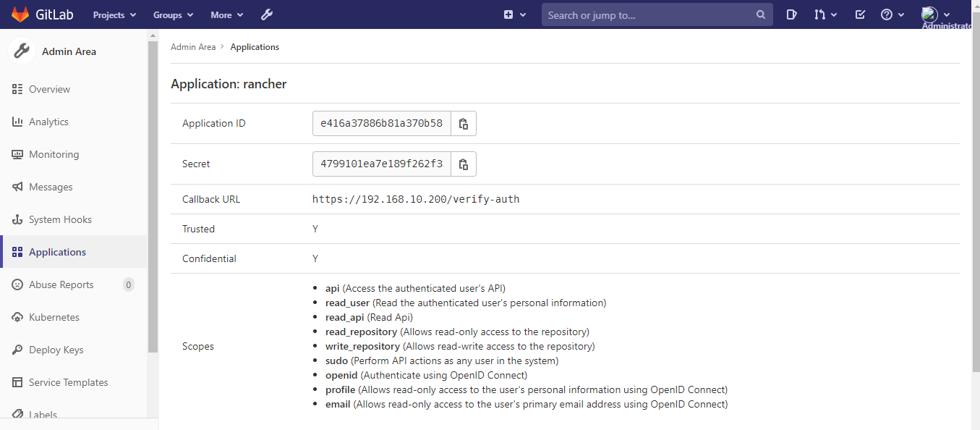This screenshot has height=430, width=980.
Task: Click the Deploy Keys key icon
Action: point(17,350)
